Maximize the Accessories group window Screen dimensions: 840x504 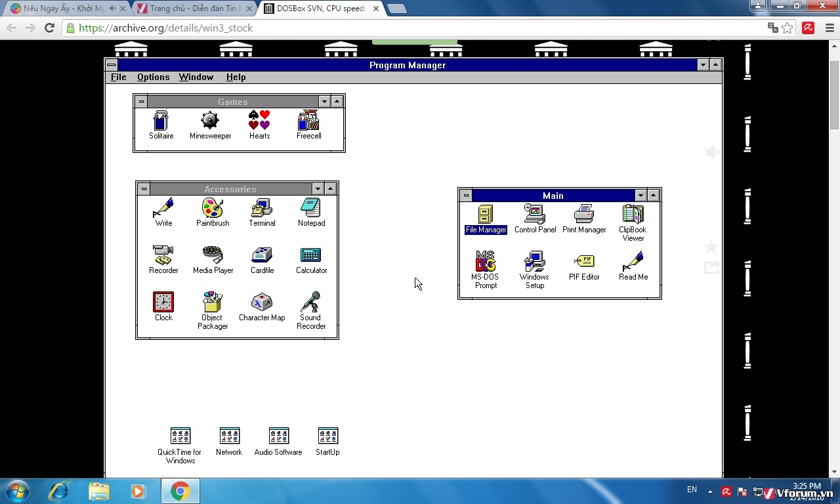(x=331, y=188)
